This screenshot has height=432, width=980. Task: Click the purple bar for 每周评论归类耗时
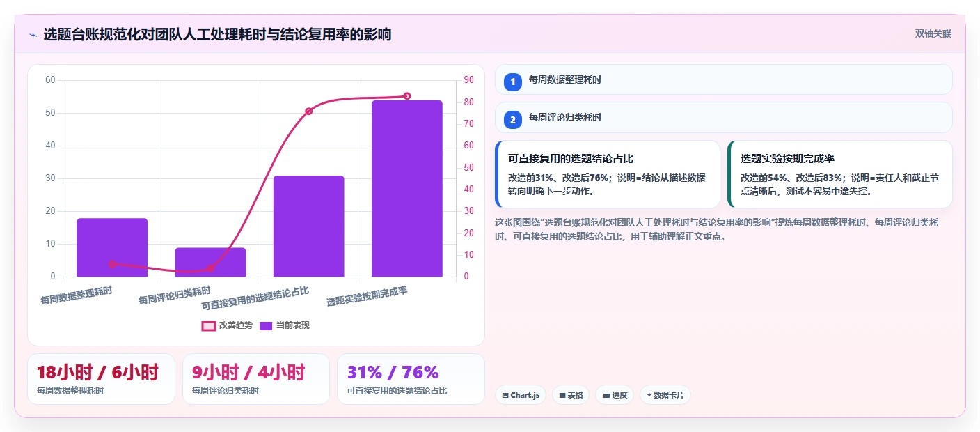point(210,262)
